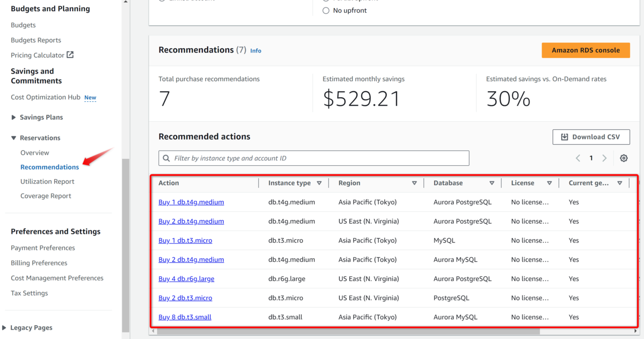644x339 pixels.
Task: Expand the Savings Plans section
Action: [x=14, y=117]
